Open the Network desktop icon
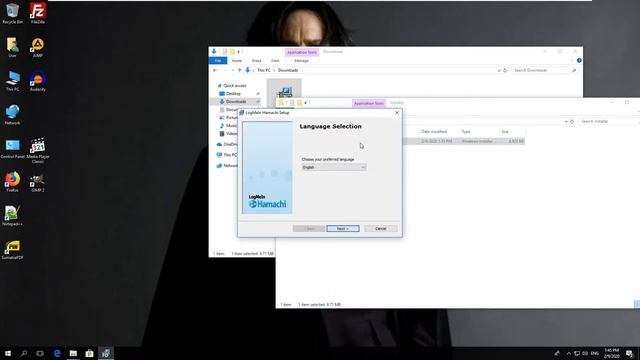 click(x=12, y=115)
